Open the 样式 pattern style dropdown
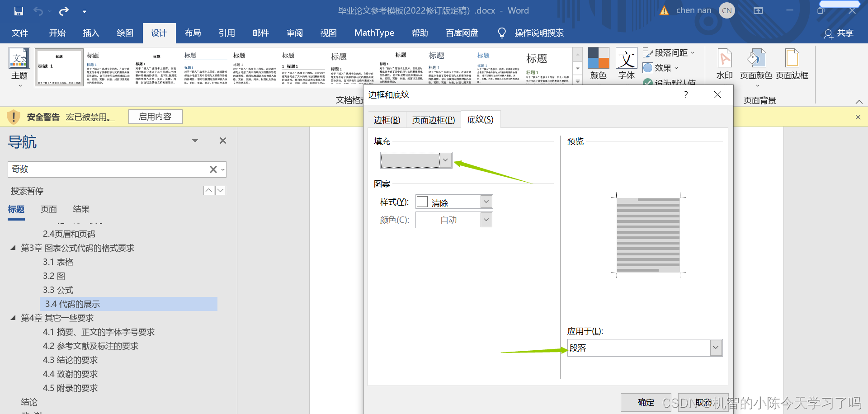The image size is (868, 414). click(x=486, y=202)
